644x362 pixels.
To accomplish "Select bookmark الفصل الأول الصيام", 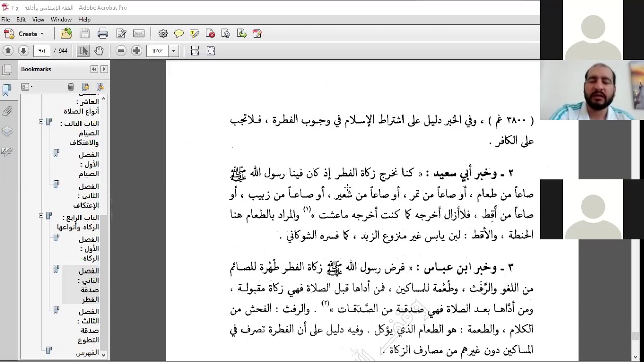I will point(89,164).
